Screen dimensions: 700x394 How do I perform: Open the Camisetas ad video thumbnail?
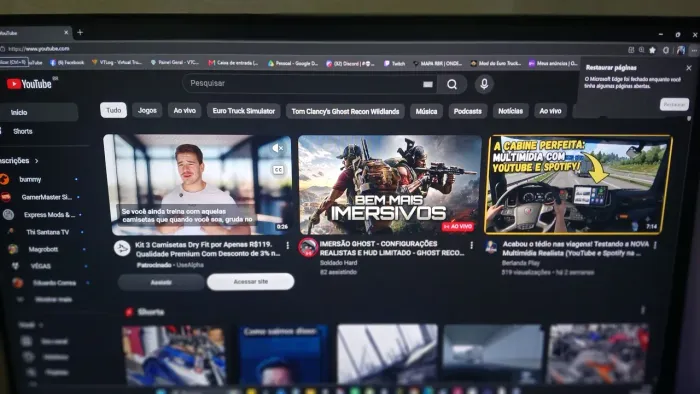(x=197, y=184)
